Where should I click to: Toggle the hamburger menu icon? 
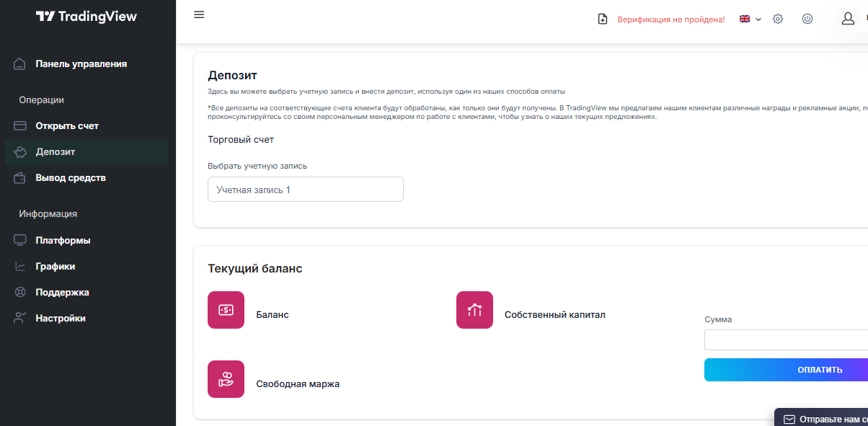point(199,14)
